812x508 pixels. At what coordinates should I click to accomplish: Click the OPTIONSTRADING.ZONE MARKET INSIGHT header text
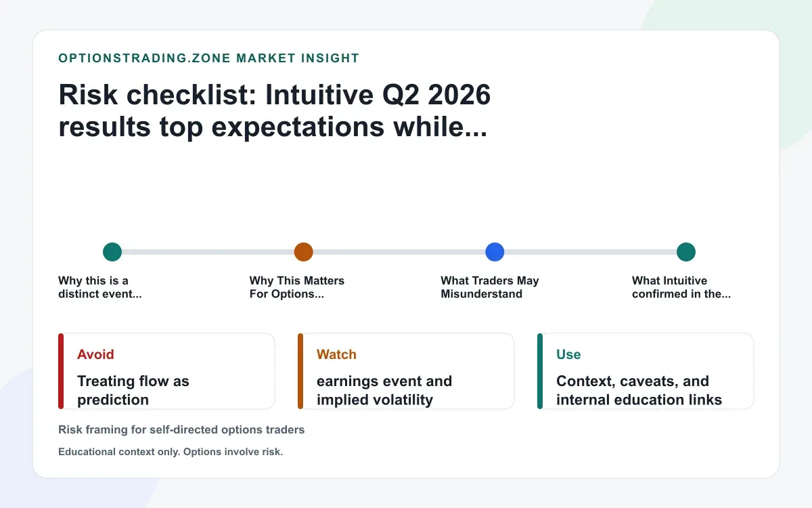tap(208, 58)
